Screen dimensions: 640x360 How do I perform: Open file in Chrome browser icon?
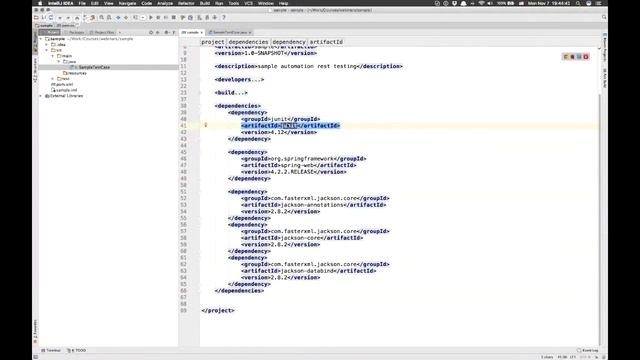pyautogui.click(x=566, y=57)
